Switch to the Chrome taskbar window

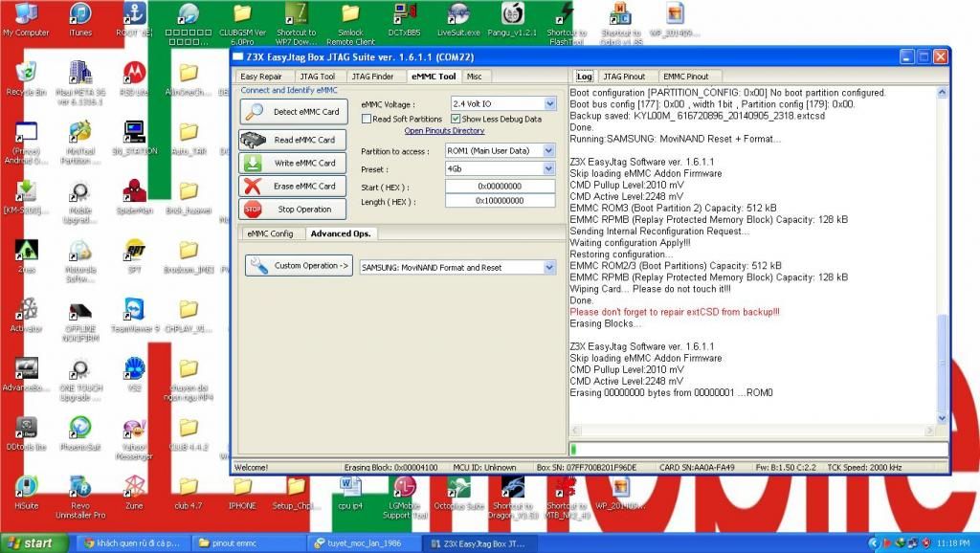[x=134, y=543]
